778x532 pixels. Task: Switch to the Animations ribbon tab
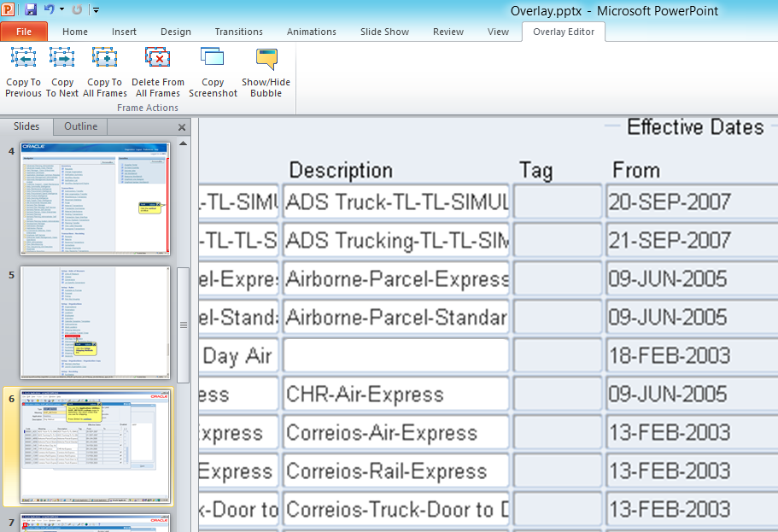pos(311,32)
